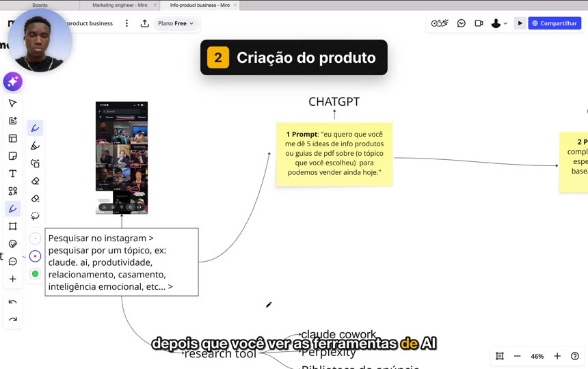588x369 pixels.
Task: Select the Text tool
Action: [x=13, y=174]
